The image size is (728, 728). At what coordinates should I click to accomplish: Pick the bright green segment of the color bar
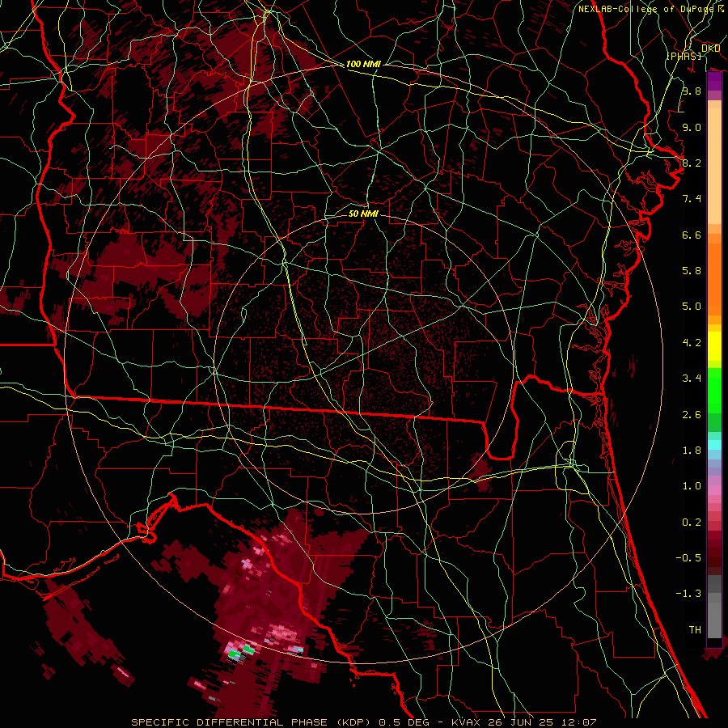point(714,390)
